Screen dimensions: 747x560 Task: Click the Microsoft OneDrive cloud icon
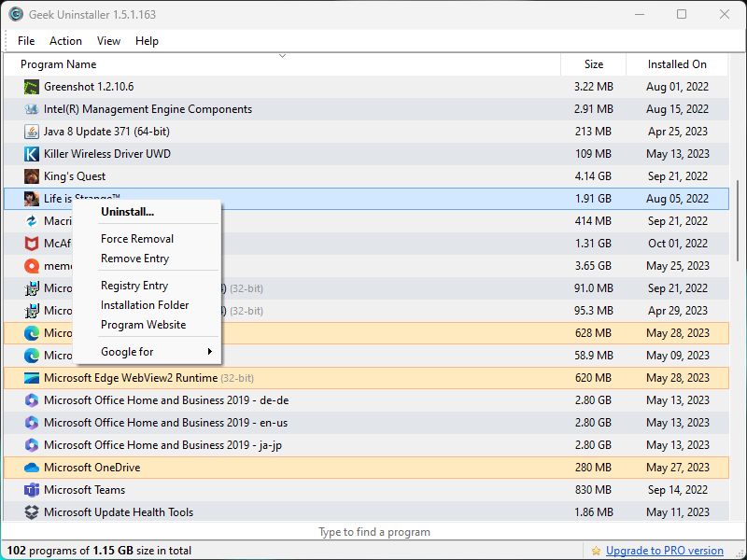click(32, 468)
